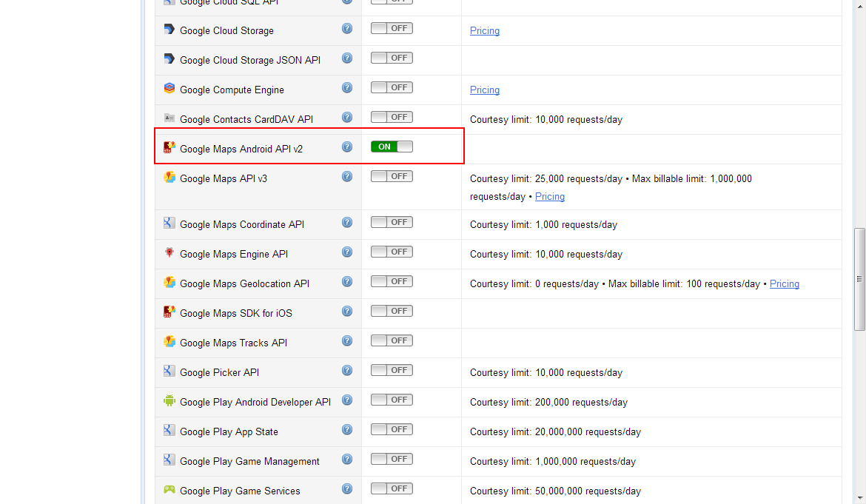This screenshot has height=504, width=866.
Task: Enable Google Maps Coordinate API switch
Action: [392, 222]
